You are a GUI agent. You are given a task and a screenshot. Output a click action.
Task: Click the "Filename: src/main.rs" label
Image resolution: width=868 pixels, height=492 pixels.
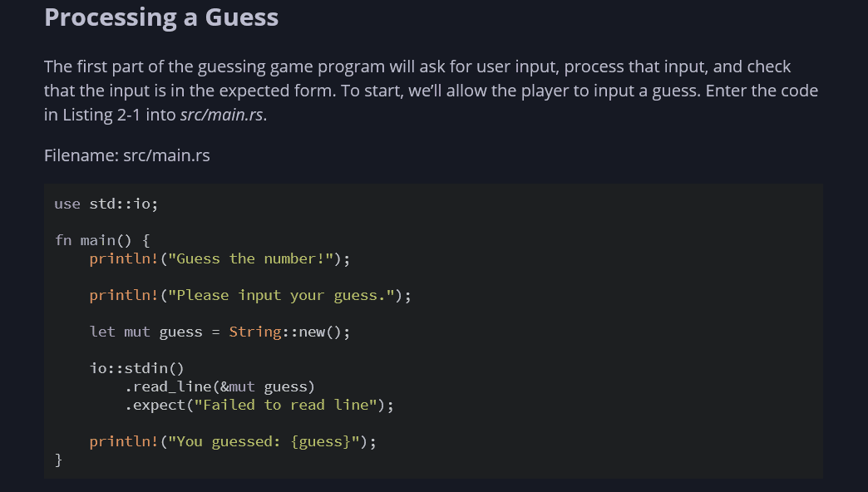(x=126, y=155)
